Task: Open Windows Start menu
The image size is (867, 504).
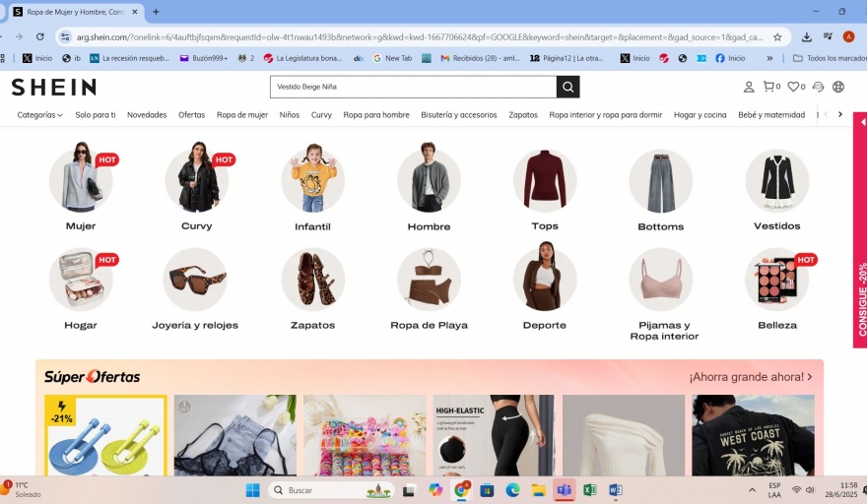Action: point(252,490)
